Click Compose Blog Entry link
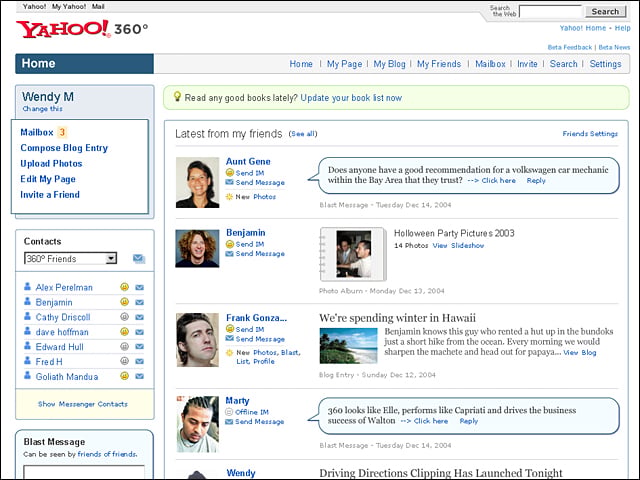This screenshot has height=480, width=640. coord(64,148)
